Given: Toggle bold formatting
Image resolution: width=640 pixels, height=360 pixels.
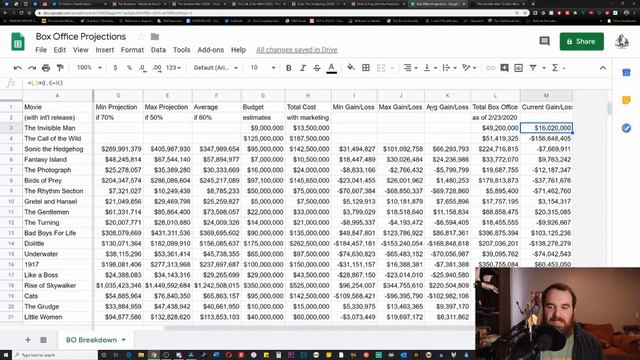Looking at the screenshot, I should (289, 68).
